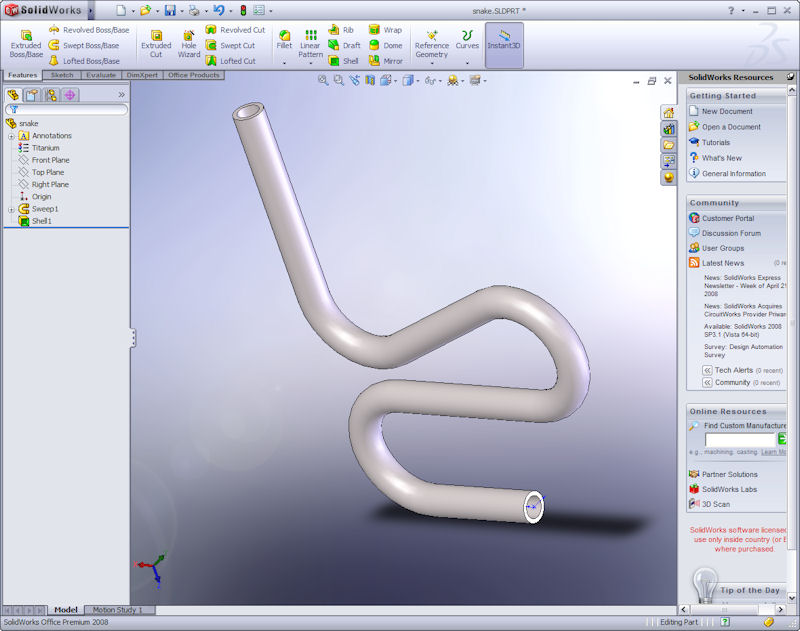Viewport: 800px width, 631px height.
Task: Open the Linear Pattern dropdown arrow
Action: (x=310, y=64)
